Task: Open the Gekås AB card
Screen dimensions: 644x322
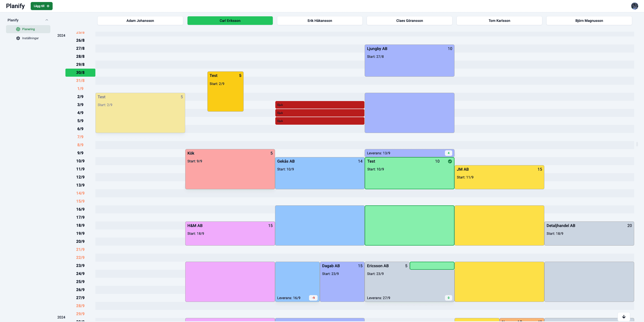Action: point(320,173)
